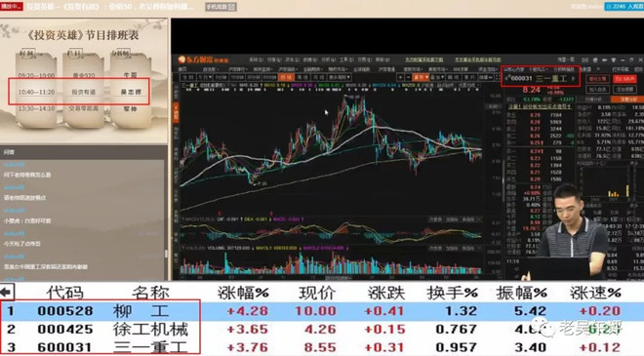
Task: Switch chart period to 周线
Action: click(x=302, y=77)
